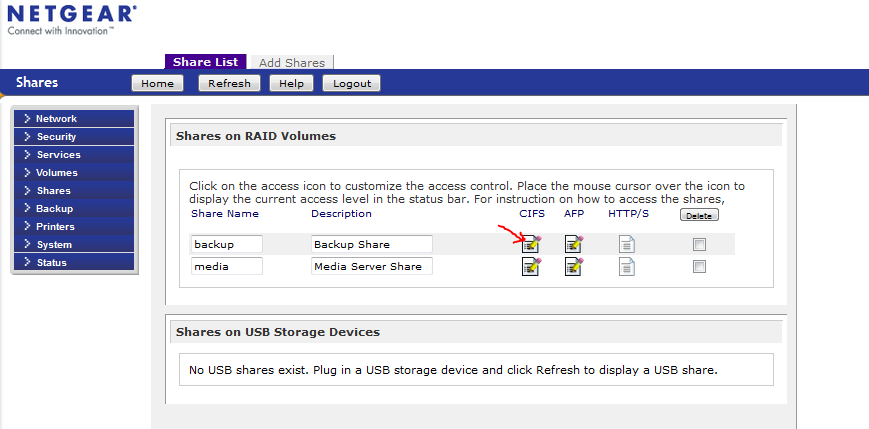
Task: Click the Logout button
Action: coord(351,84)
